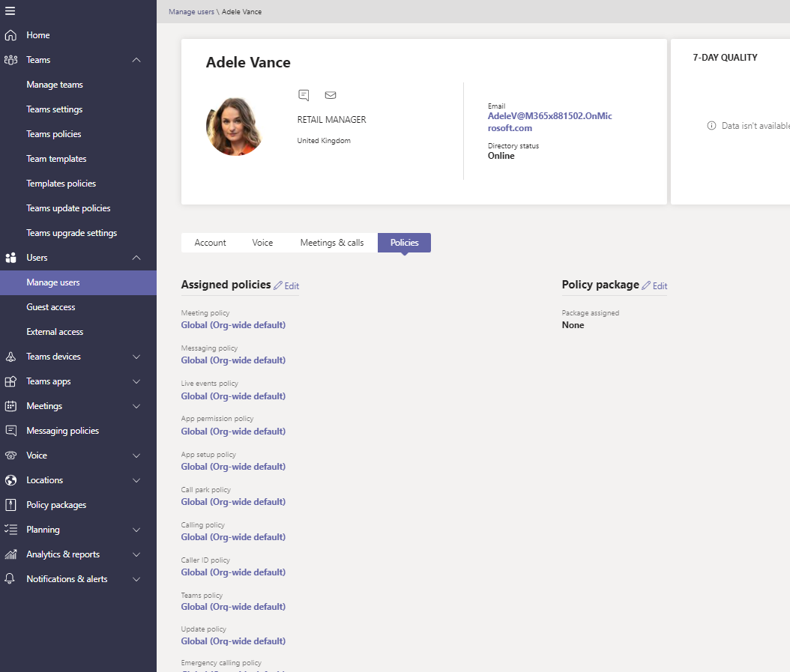Click the hamburger menu icon

click(x=10, y=10)
